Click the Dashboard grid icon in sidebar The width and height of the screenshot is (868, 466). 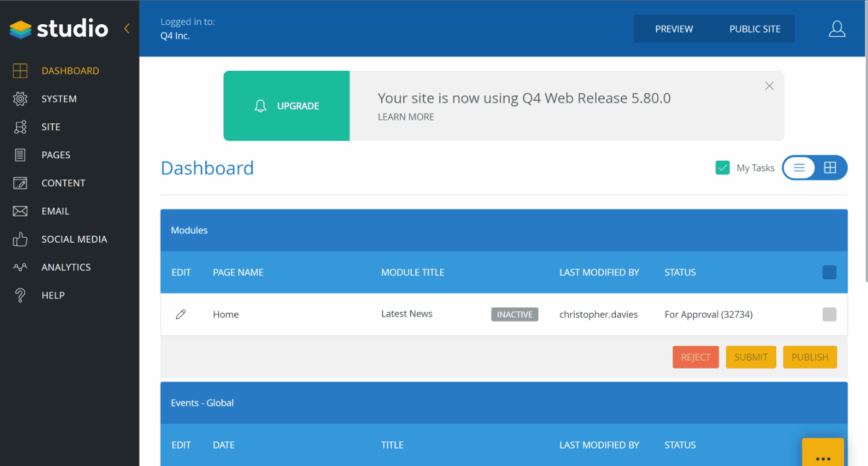(20, 71)
